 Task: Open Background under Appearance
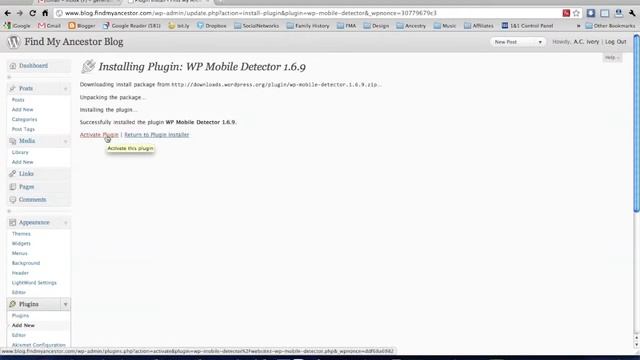[26, 263]
